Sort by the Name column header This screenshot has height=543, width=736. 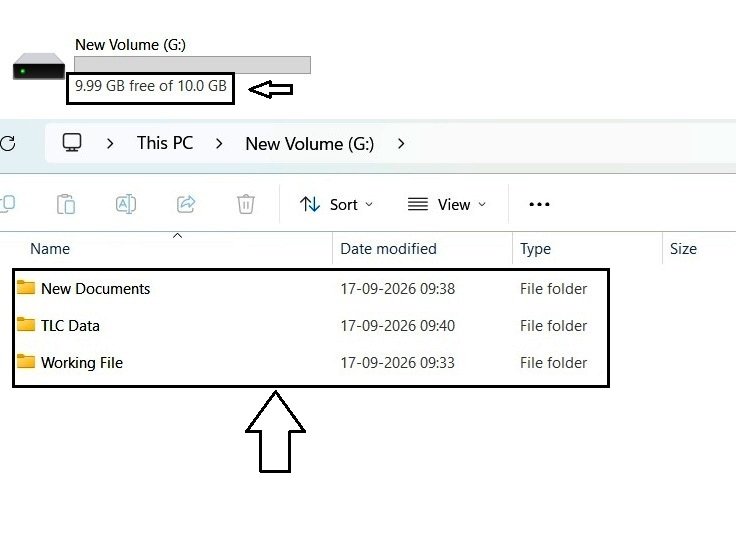[50, 249]
